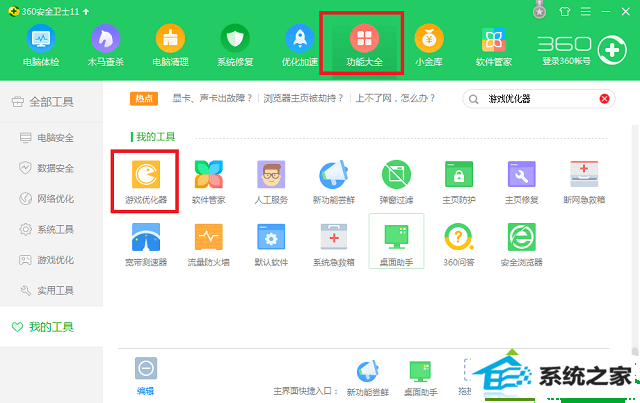The height and width of the screenshot is (403, 640).
Task: Click the orange 热点 tag
Action: click(x=144, y=98)
